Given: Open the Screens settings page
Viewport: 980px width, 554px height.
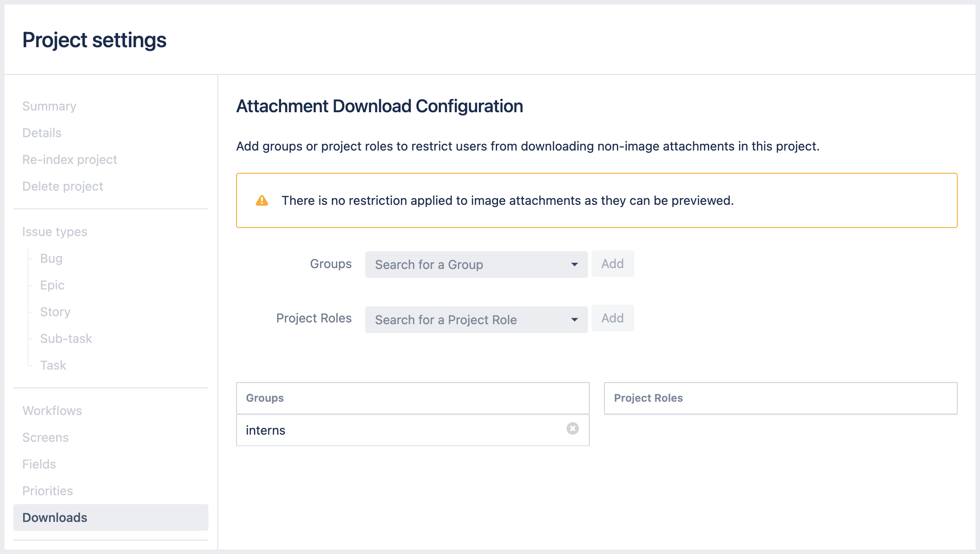Looking at the screenshot, I should click(x=45, y=437).
